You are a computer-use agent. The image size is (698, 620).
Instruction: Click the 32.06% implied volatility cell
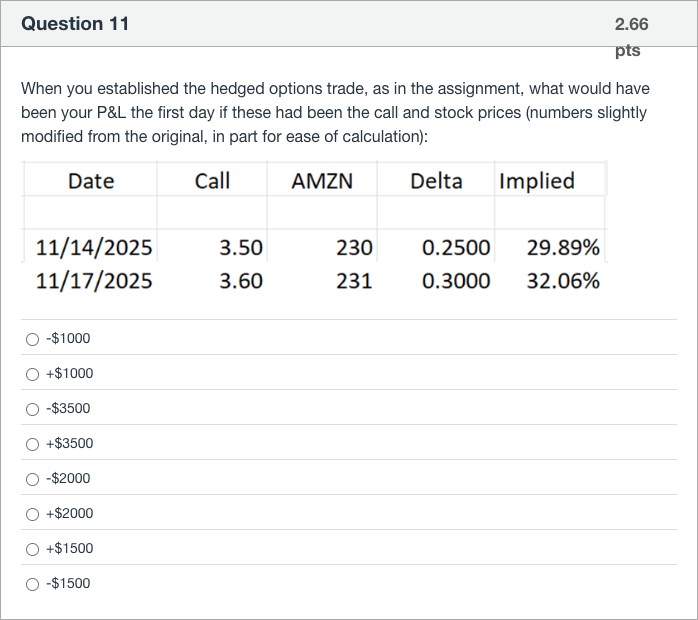point(563,281)
